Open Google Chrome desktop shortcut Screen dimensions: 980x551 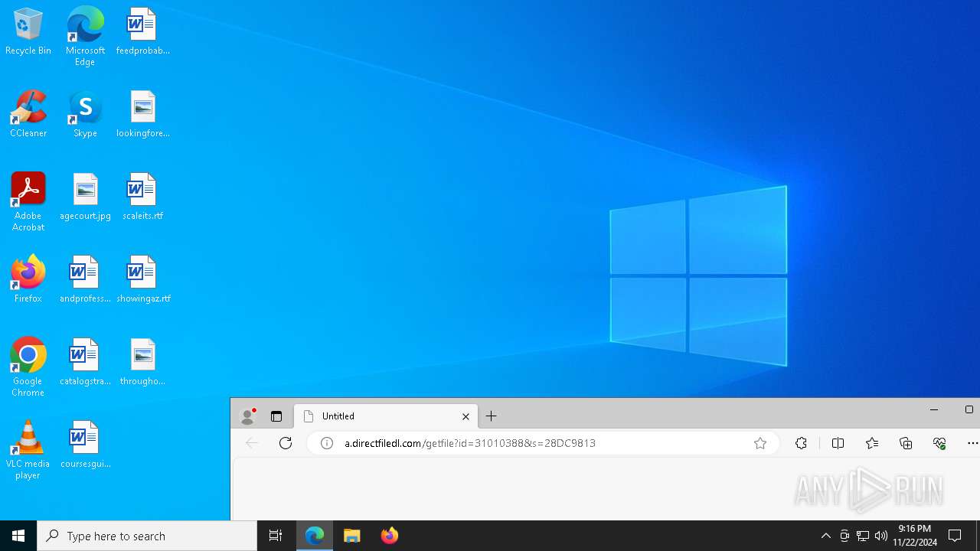pyautogui.click(x=28, y=367)
